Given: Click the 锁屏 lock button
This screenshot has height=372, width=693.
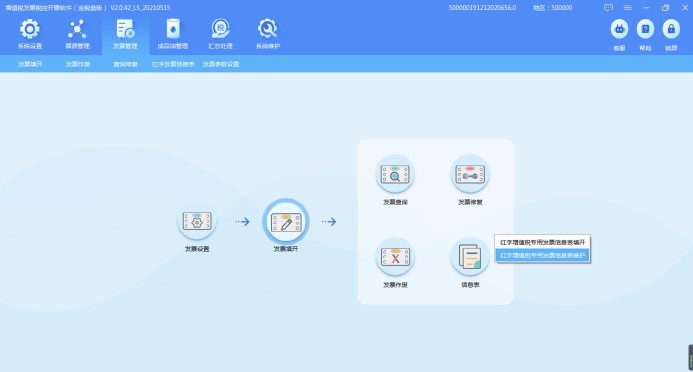Looking at the screenshot, I should (671, 30).
